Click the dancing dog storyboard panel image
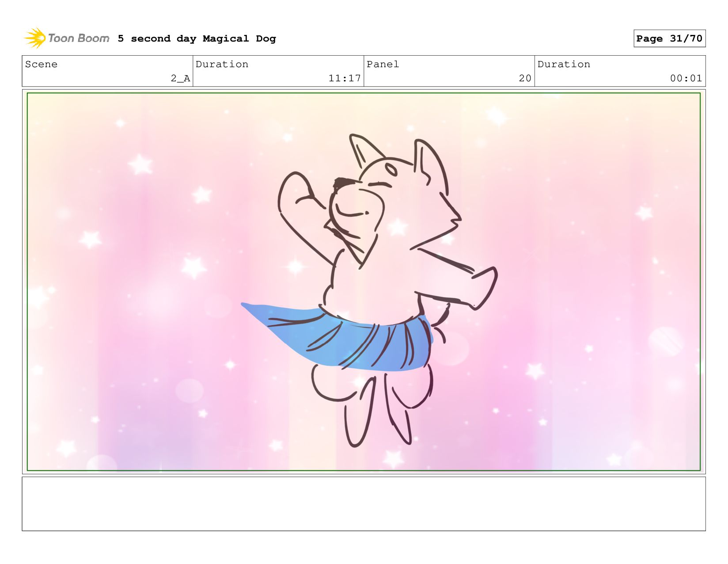Screen dimensions: 728x564 pos(364,282)
